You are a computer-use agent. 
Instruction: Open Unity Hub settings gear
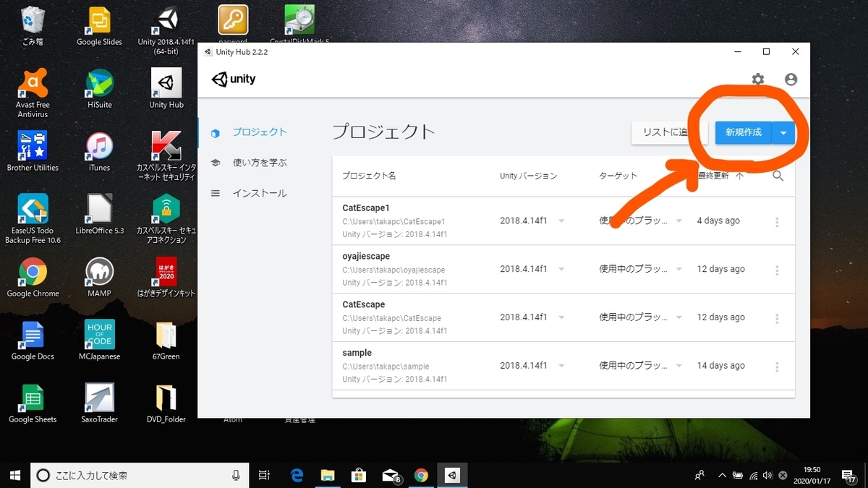coord(757,80)
